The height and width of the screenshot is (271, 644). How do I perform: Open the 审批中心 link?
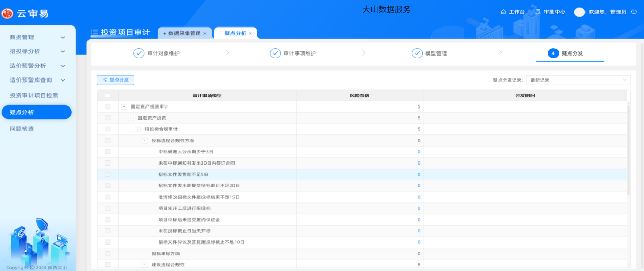click(554, 12)
